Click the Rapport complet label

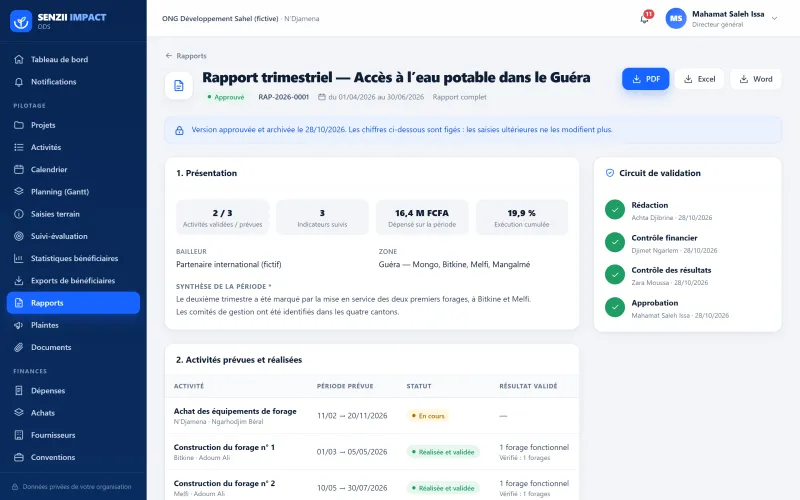click(459, 97)
